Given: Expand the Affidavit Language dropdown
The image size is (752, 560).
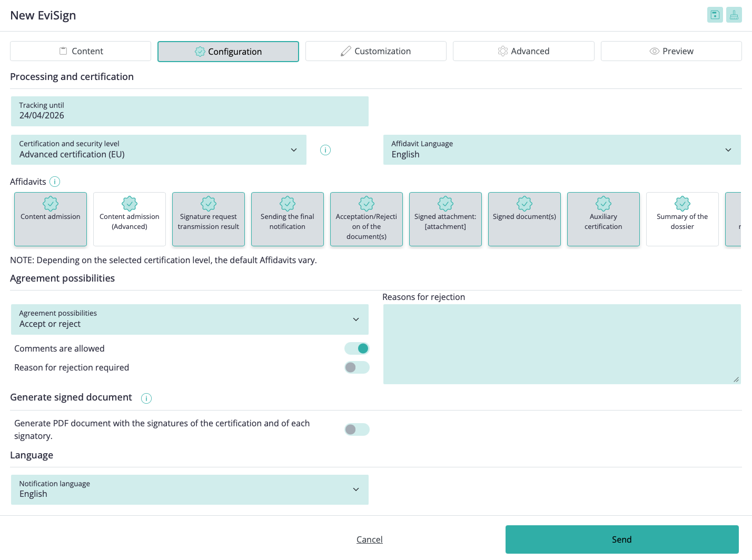Looking at the screenshot, I should tap(562, 149).
